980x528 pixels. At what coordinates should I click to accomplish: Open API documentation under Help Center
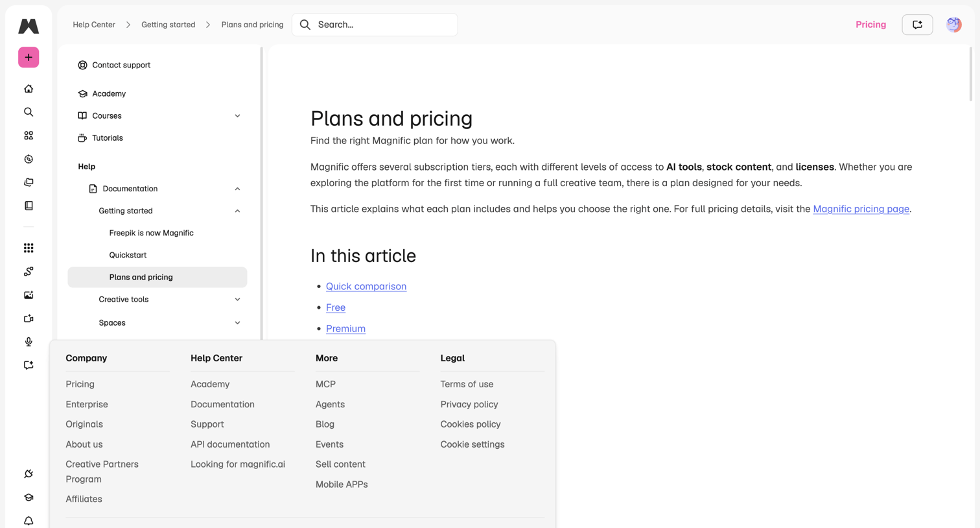[x=230, y=444]
